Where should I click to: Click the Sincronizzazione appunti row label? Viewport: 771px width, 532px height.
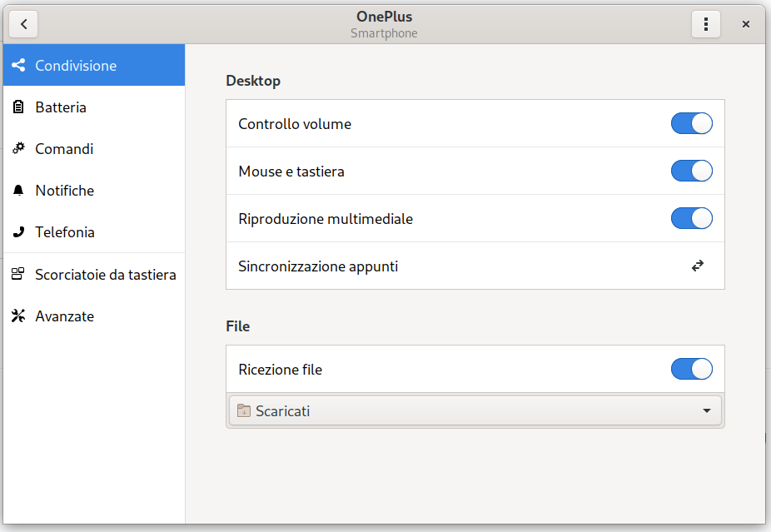tap(318, 266)
